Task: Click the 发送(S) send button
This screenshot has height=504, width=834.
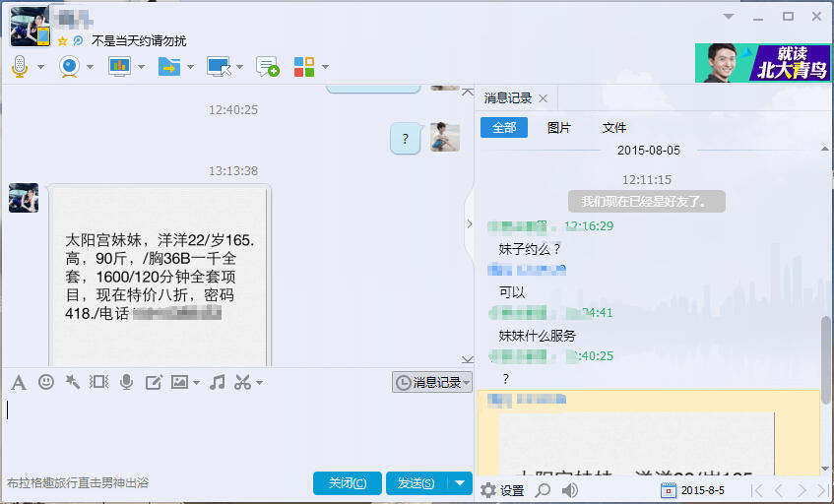Action: (x=417, y=483)
